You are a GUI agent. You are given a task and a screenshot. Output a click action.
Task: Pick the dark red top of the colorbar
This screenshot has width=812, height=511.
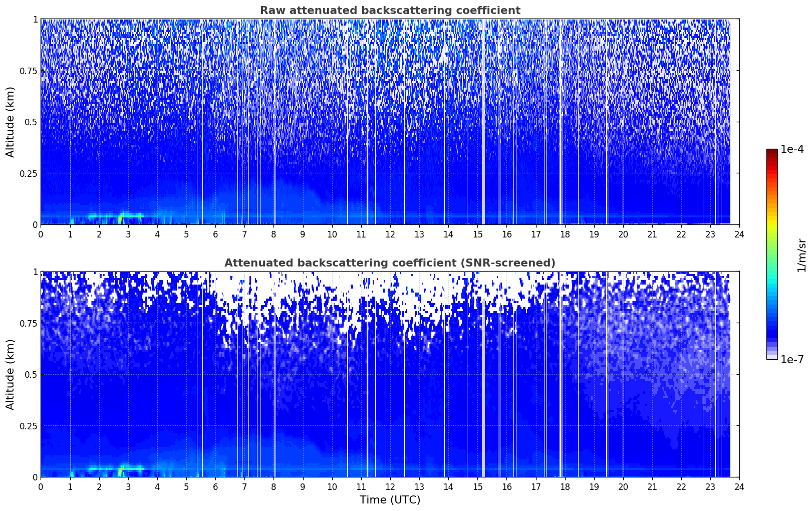coord(771,152)
